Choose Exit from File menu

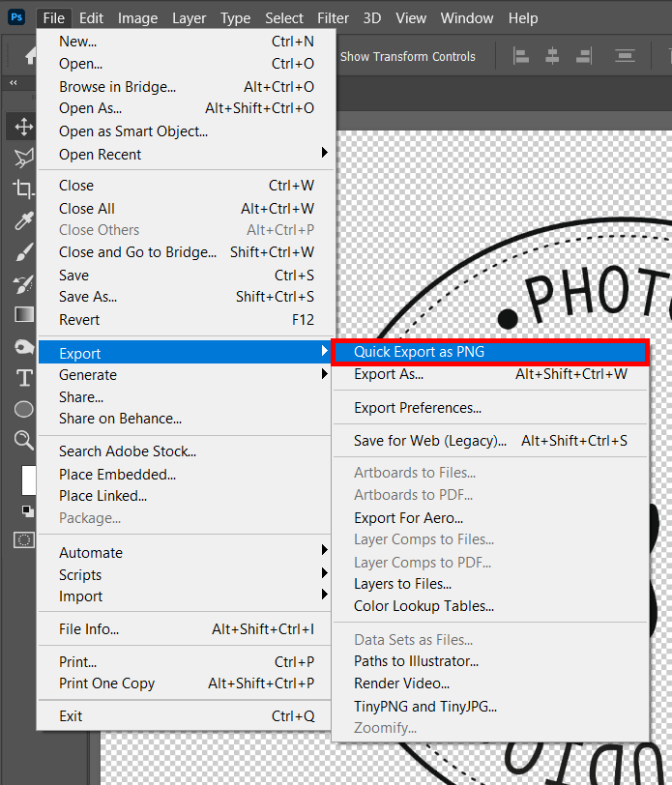[x=185, y=716]
